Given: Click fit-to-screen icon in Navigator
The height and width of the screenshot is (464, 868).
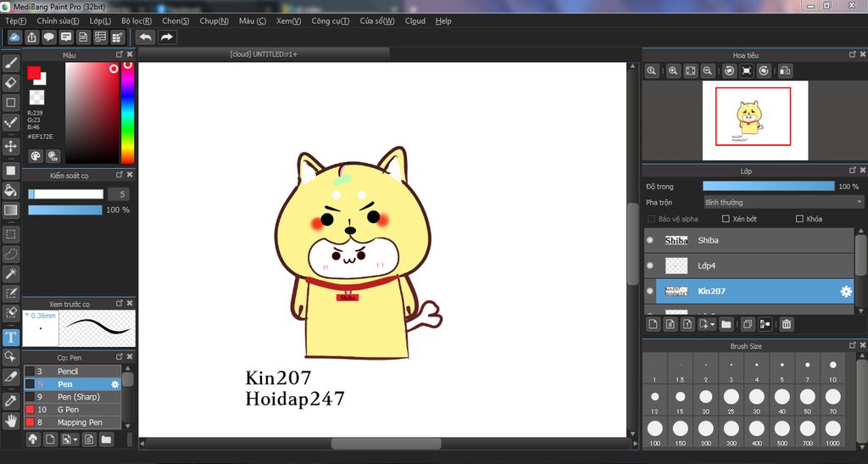Looking at the screenshot, I should coord(690,71).
